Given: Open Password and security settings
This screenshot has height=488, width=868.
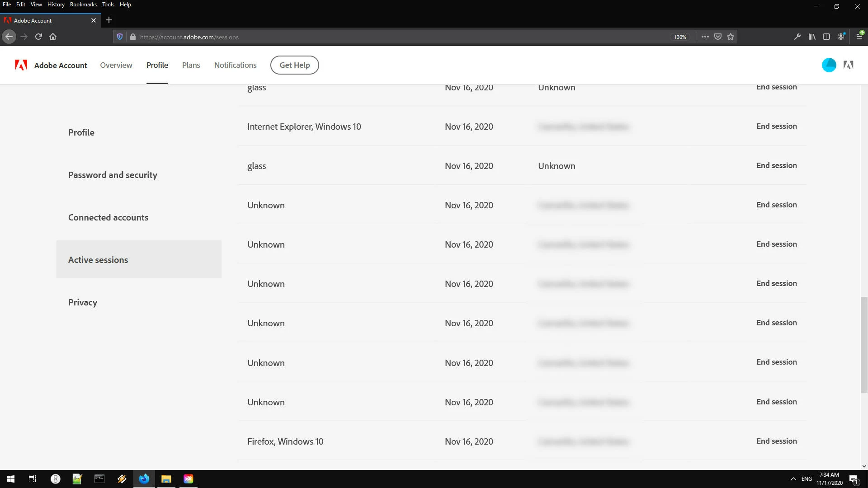Looking at the screenshot, I should click(113, 175).
